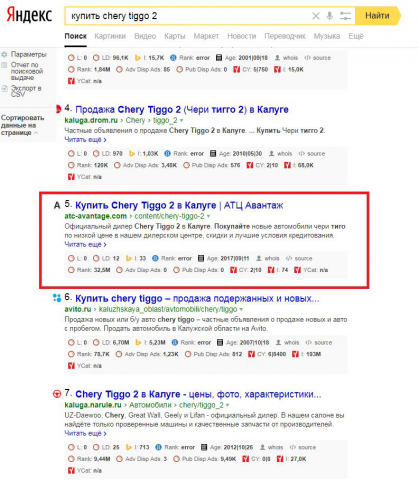
Task: Click whois icon for atc-avantage result
Action: (x=259, y=258)
